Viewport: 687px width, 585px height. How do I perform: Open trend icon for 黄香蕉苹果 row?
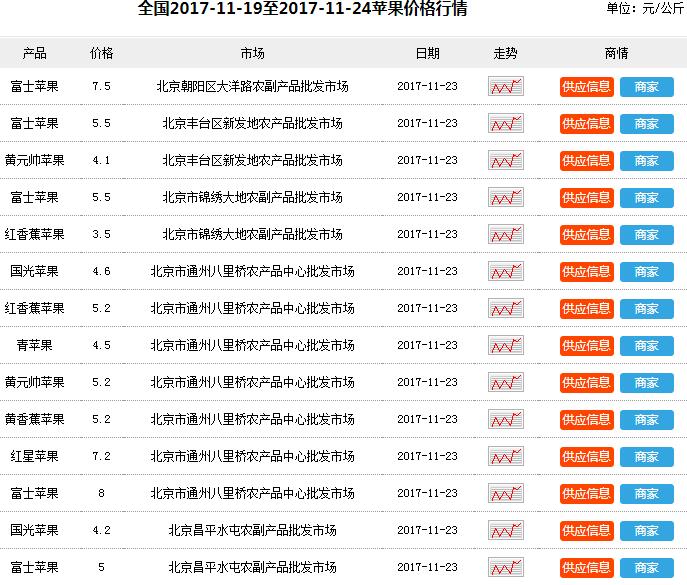point(506,420)
